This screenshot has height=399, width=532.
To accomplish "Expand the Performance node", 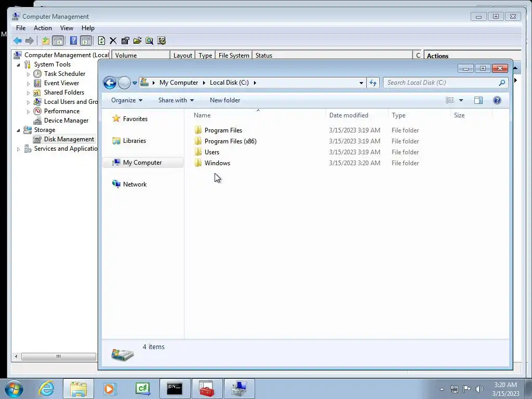I will pyautogui.click(x=28, y=111).
